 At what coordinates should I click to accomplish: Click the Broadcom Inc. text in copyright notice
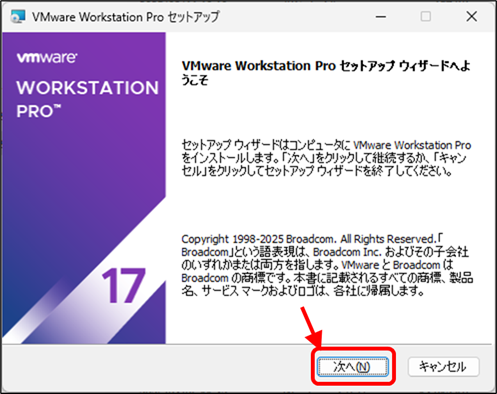point(347,252)
